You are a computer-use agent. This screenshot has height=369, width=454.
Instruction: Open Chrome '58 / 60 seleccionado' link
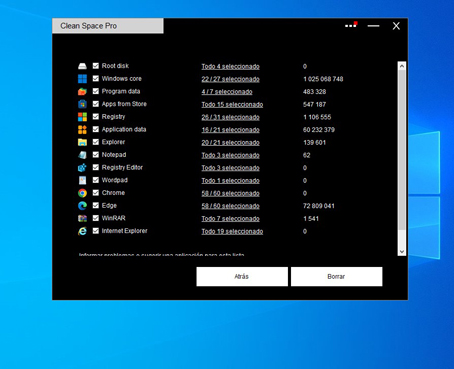(230, 193)
